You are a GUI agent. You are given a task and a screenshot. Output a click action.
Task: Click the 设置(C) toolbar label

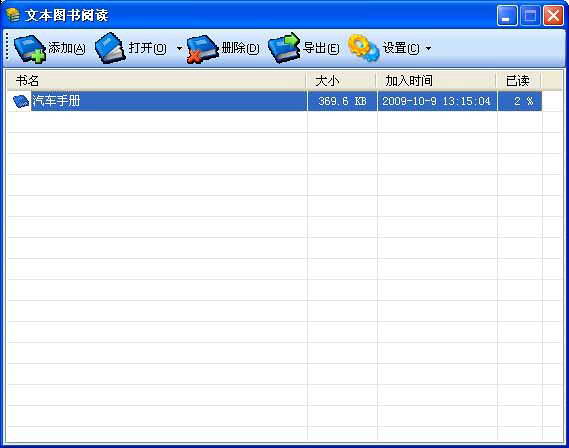click(401, 48)
